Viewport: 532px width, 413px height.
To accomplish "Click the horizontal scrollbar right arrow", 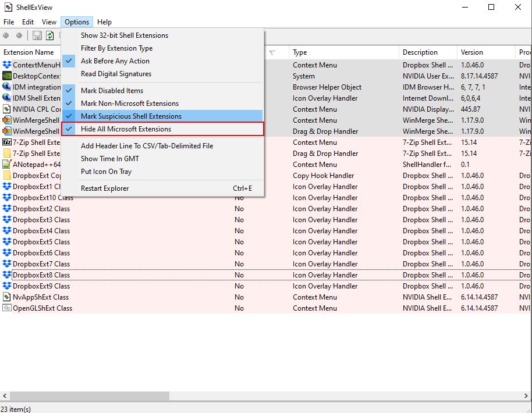I will (526, 396).
